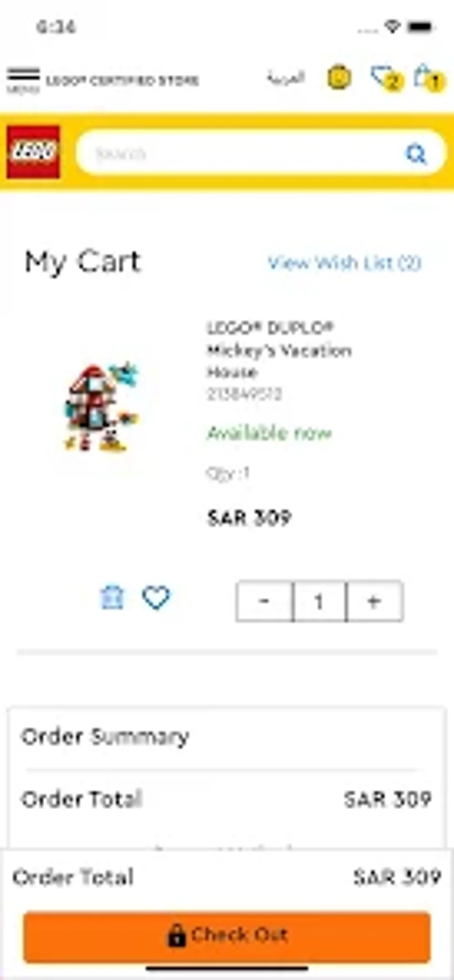Decrease quantity with minus button
Image resolution: width=454 pixels, height=980 pixels.
click(x=264, y=601)
